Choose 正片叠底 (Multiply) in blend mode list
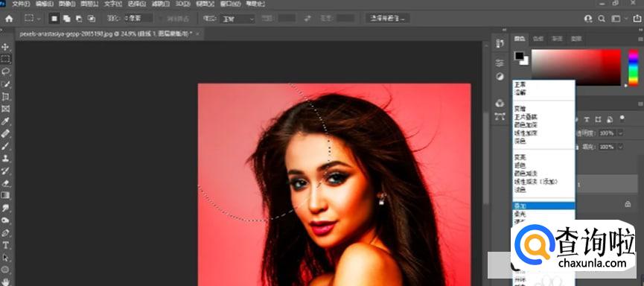The height and width of the screenshot is (286, 644). pos(526,117)
